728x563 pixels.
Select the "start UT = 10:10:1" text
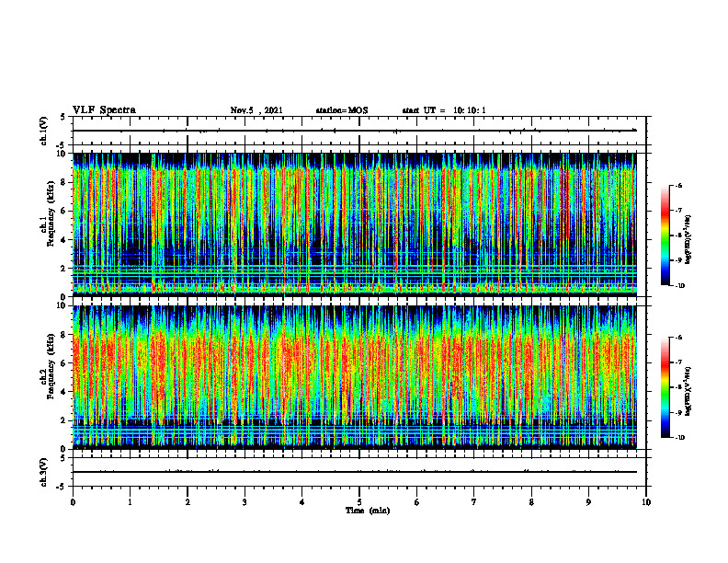tap(444, 110)
